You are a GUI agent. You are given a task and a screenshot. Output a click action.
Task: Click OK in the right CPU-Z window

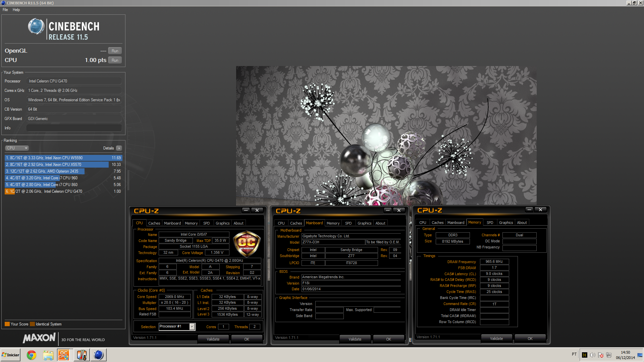tap(530, 339)
